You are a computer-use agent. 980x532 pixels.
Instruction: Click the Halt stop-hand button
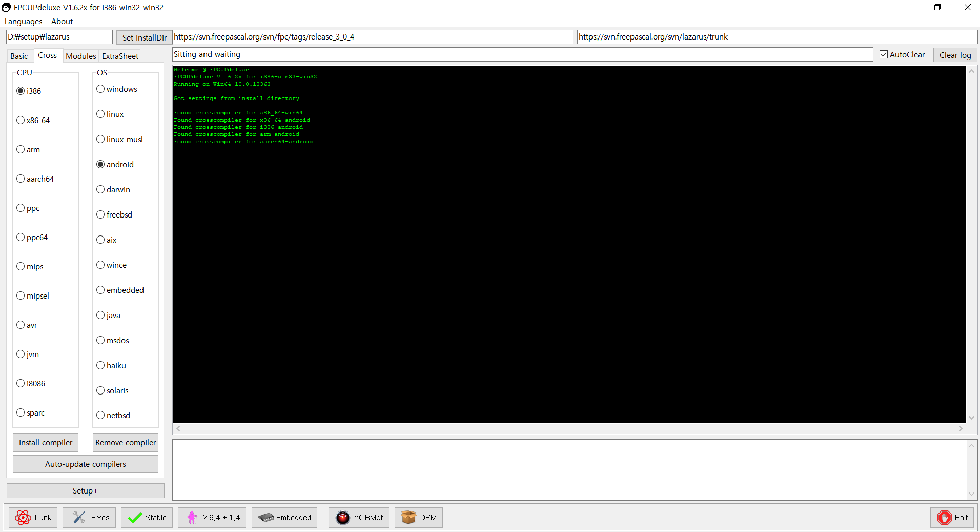point(952,518)
